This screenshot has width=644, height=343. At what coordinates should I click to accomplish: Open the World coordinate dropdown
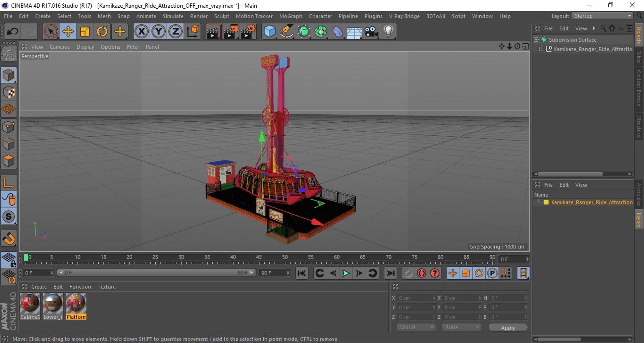[416, 327]
